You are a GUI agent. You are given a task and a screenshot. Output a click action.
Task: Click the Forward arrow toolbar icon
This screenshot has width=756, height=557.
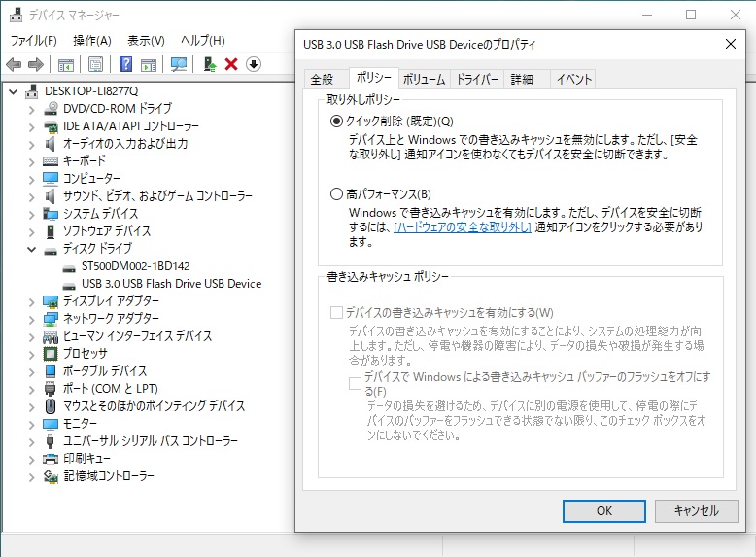(36, 64)
